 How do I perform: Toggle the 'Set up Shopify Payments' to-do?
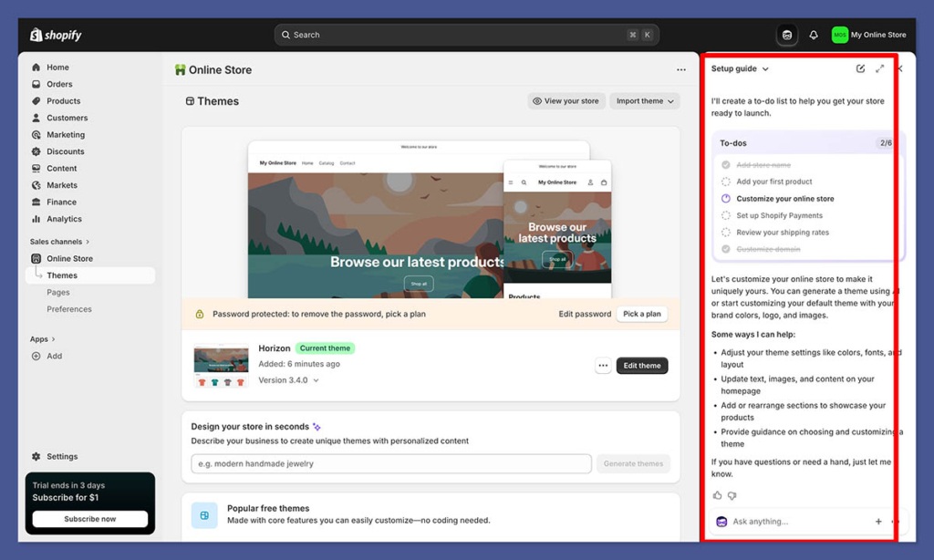726,215
